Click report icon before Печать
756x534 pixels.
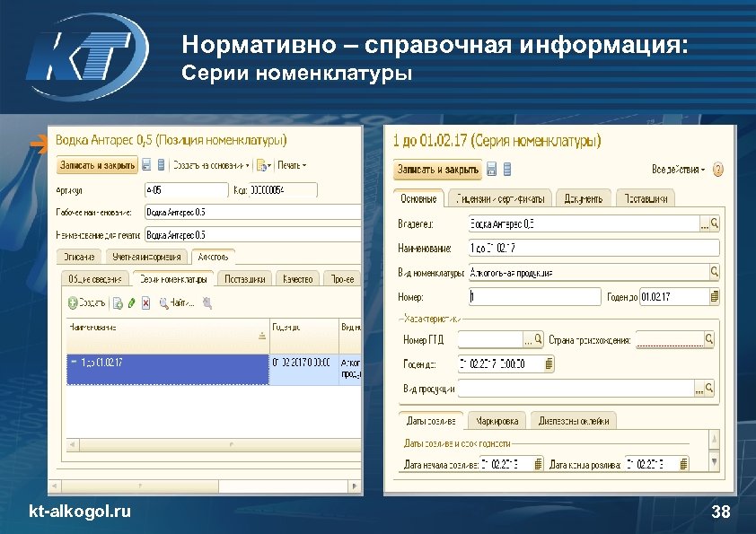click(262, 165)
